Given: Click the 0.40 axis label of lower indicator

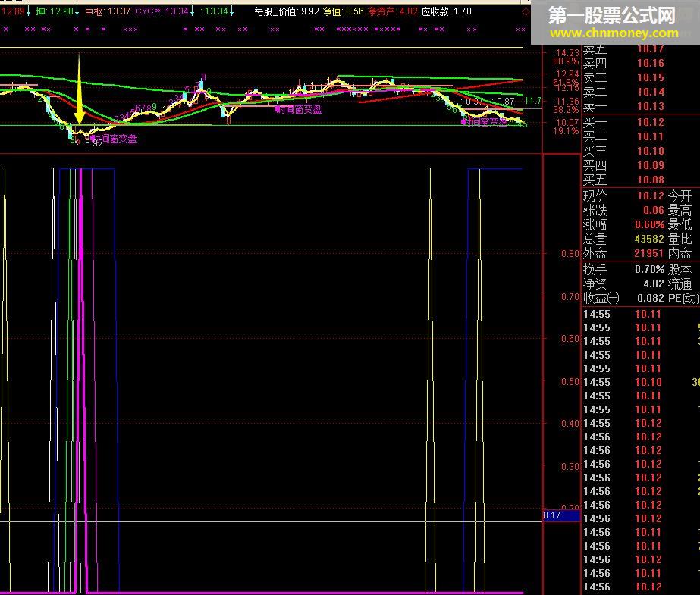Looking at the screenshot, I should [x=570, y=423].
